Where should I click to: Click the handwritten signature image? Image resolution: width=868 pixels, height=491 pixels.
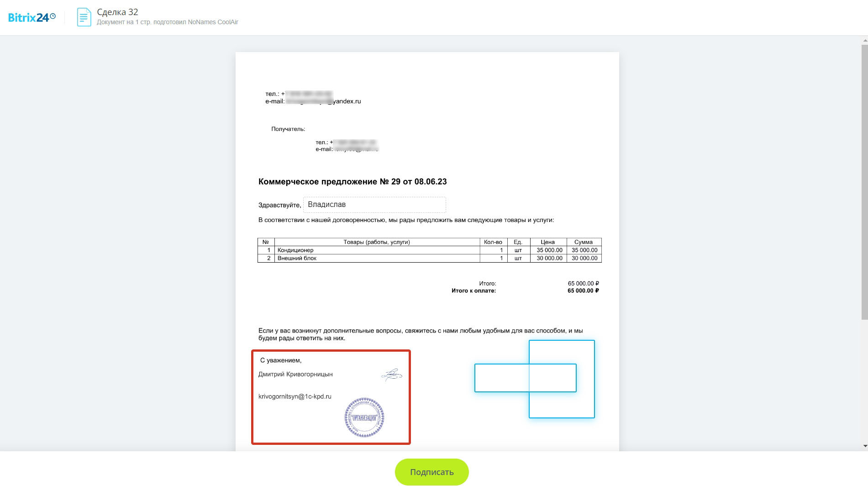[391, 375]
